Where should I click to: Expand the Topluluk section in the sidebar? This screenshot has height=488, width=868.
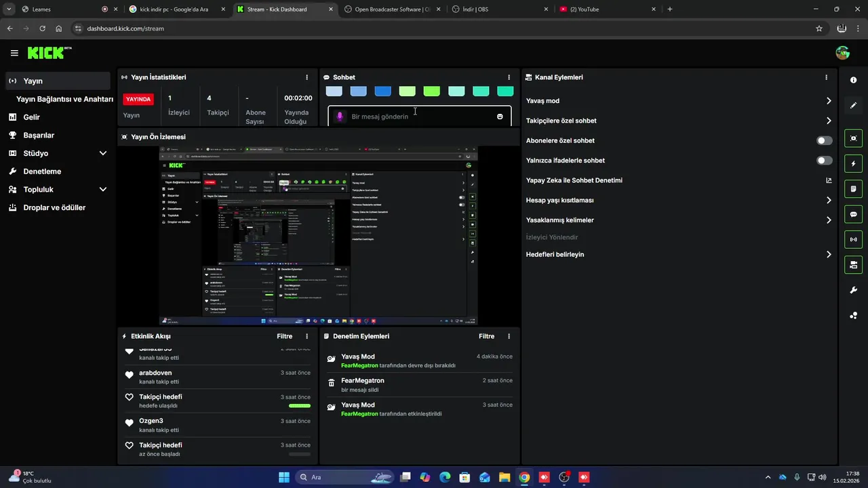pos(103,190)
